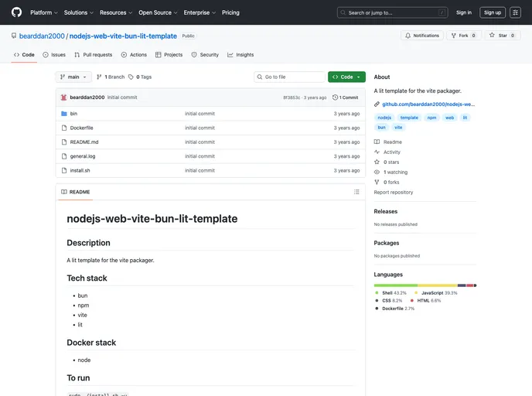Open the Solutions menu in header
This screenshot has height=396, width=532.
click(x=79, y=12)
